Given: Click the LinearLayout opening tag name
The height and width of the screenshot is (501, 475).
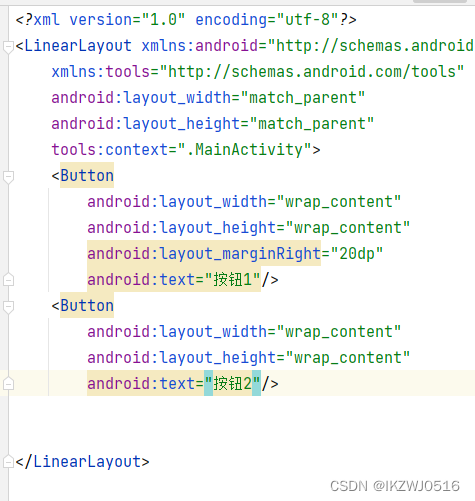Looking at the screenshot, I should tap(78, 46).
